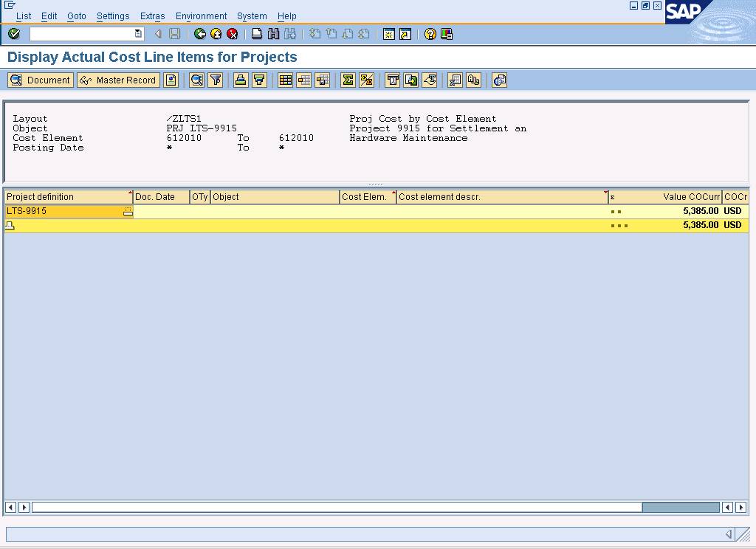Click the Source Document icon beside Master Record
Screen dimensions: 756x549
pos(171,80)
